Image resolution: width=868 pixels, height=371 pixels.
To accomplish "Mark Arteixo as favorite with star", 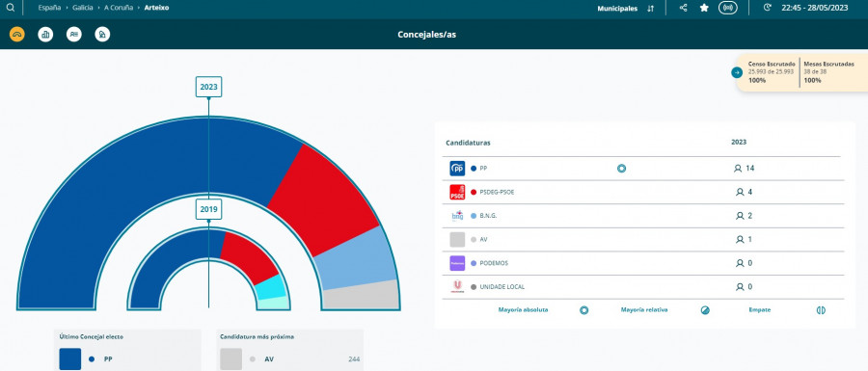I will 704,8.
